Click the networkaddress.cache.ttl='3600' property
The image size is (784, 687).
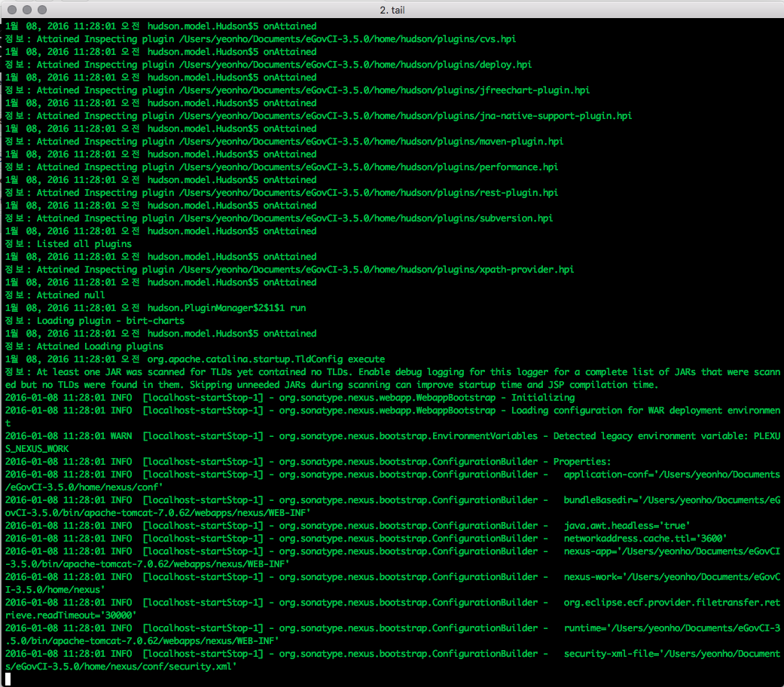tap(645, 539)
